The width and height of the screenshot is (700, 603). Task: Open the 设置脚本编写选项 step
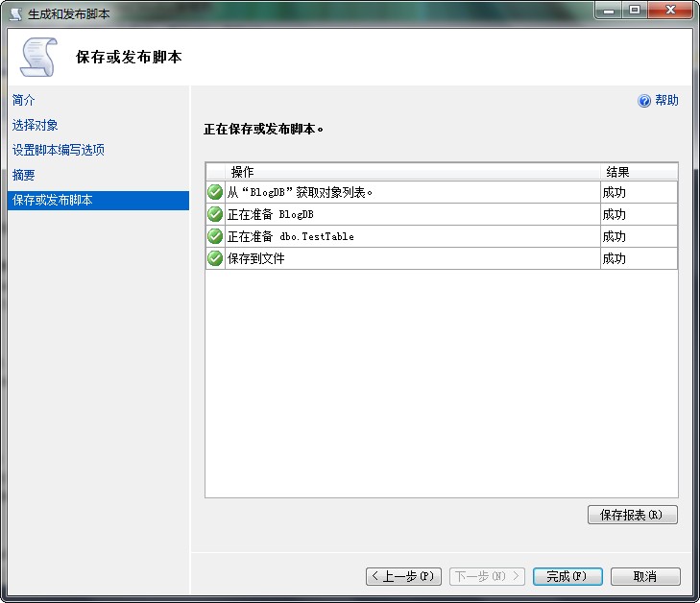tap(59, 150)
